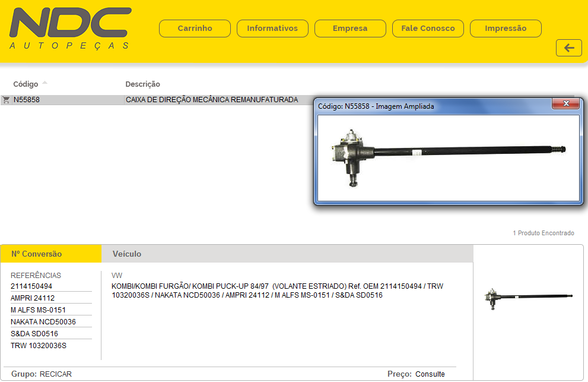
Task: Select reference TRW 10320036S
Action: click(x=39, y=346)
